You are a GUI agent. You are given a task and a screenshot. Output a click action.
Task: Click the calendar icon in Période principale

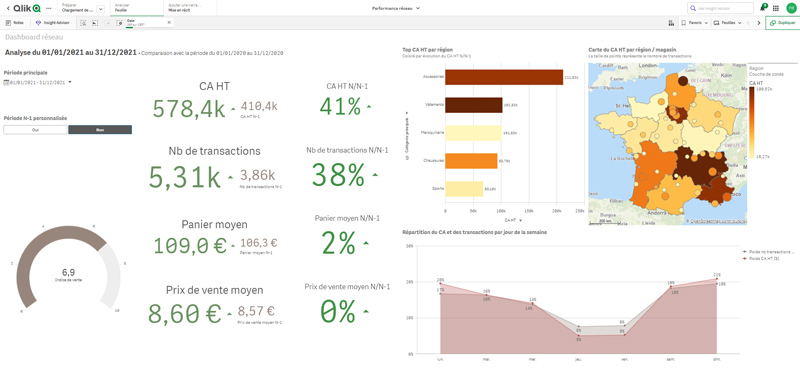pyautogui.click(x=6, y=82)
